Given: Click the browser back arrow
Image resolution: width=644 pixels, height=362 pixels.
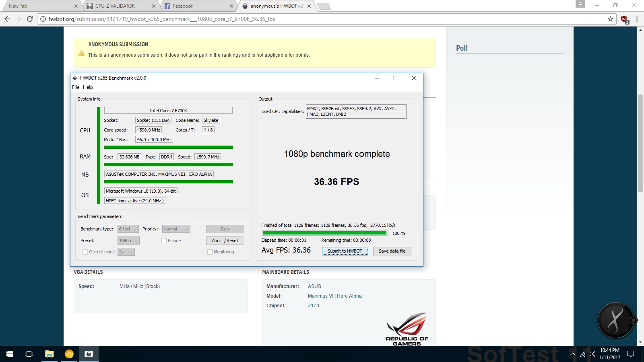Looking at the screenshot, I should (7, 19).
